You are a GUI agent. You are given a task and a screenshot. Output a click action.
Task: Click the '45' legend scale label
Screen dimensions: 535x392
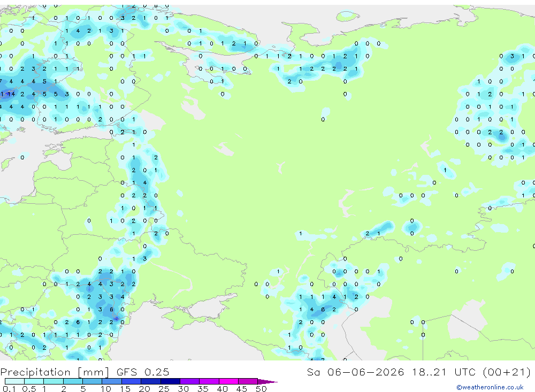(242, 389)
